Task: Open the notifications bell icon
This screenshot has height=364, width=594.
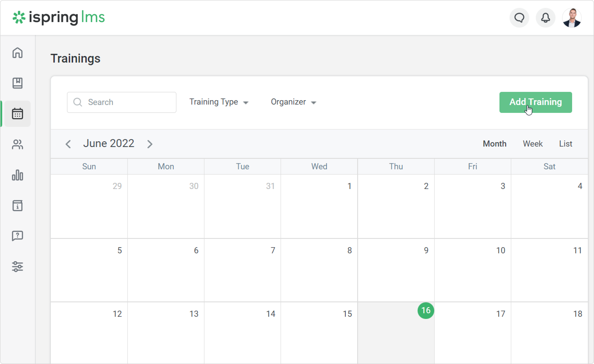Action: pos(545,18)
